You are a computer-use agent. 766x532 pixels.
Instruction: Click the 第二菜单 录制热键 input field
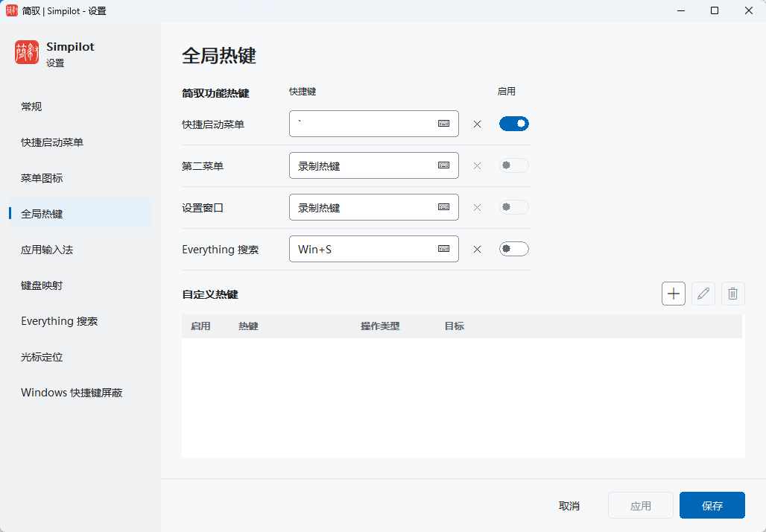374,165
